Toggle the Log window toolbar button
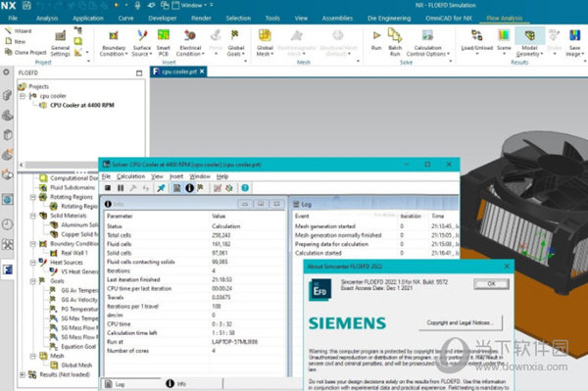This screenshot has height=391, width=588. (176, 188)
